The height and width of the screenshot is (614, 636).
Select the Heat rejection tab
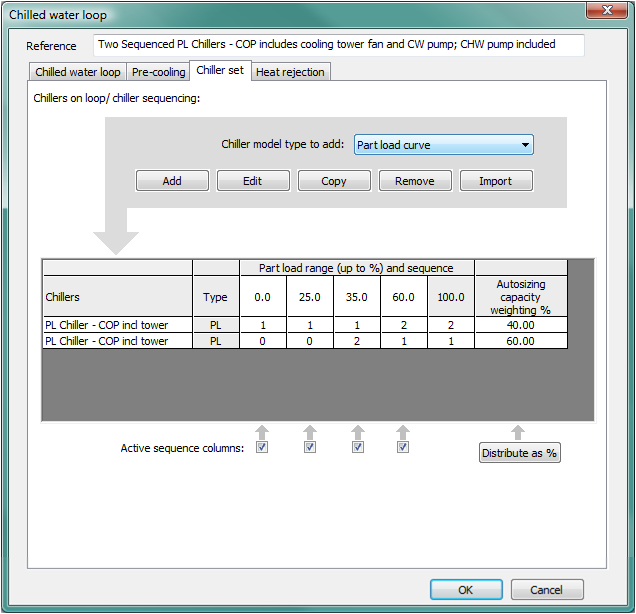click(290, 72)
